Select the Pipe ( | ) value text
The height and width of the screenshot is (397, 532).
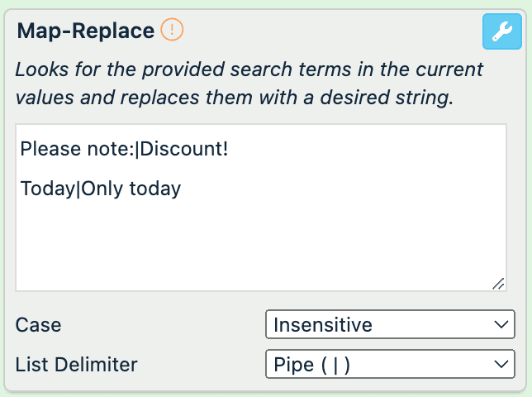[x=311, y=365]
